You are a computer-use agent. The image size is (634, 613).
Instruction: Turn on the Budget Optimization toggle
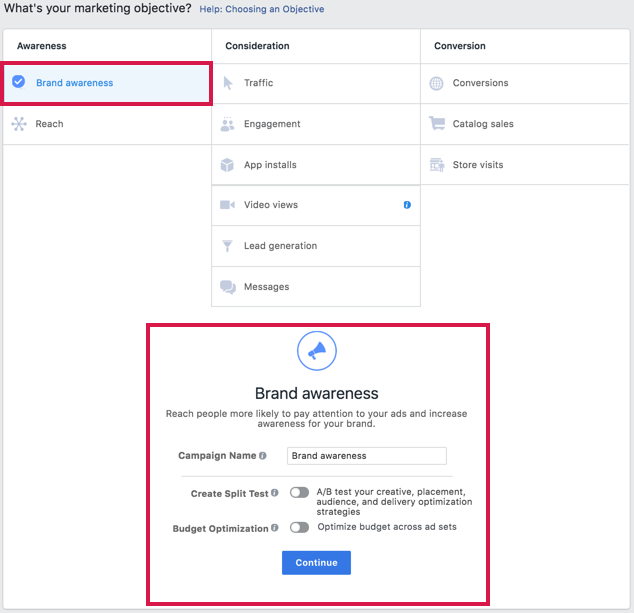(x=299, y=527)
